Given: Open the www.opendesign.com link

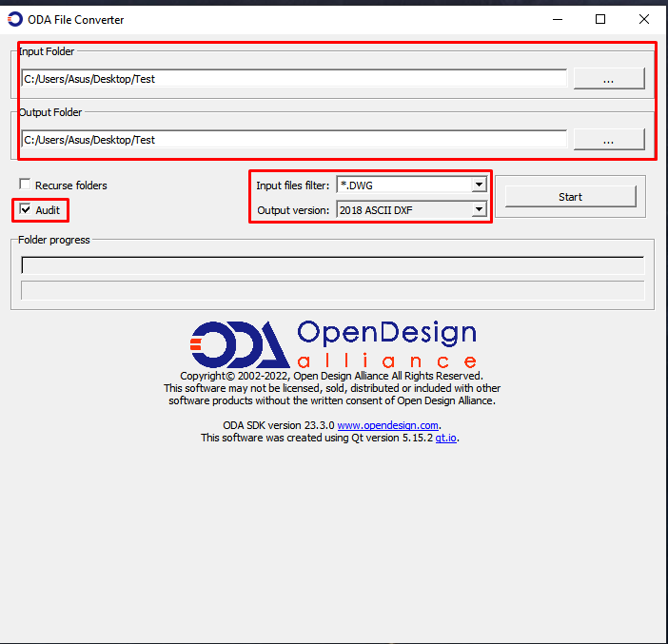Looking at the screenshot, I should (x=387, y=425).
